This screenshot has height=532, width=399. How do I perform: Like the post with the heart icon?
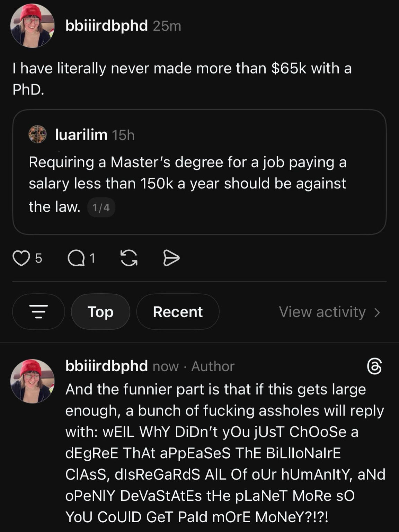21,258
